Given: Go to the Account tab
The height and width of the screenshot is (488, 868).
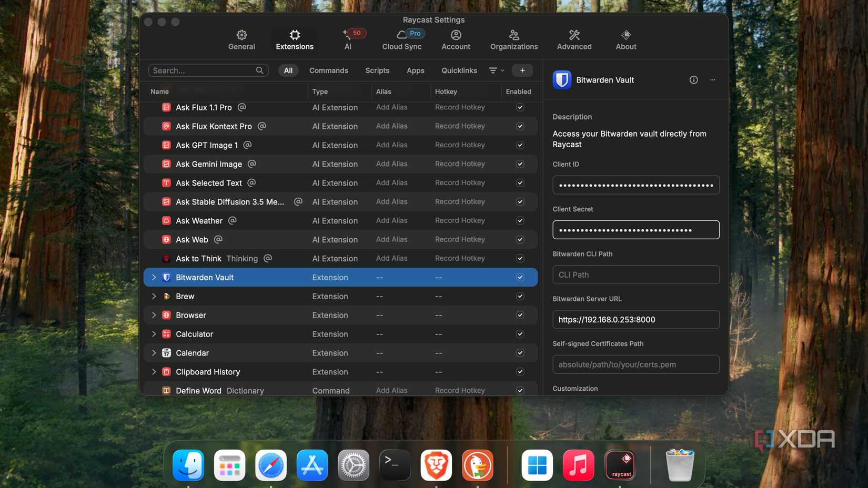Looking at the screenshot, I should 456,40.
